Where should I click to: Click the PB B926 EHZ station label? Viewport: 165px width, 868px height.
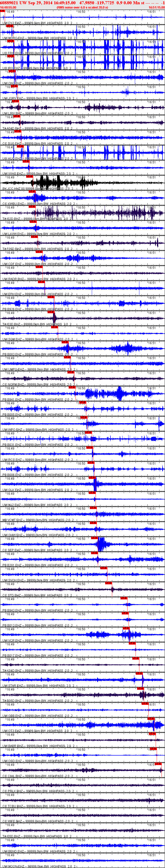(37, 309)
